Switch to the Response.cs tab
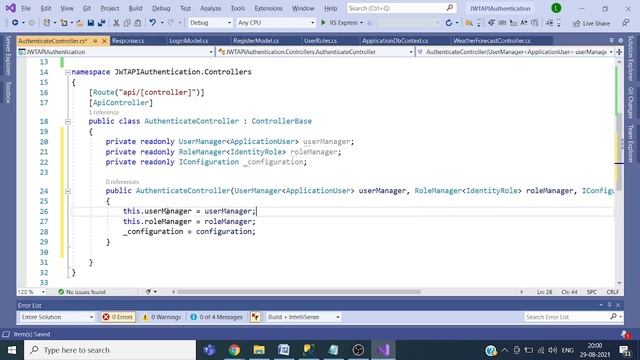 coord(128,41)
